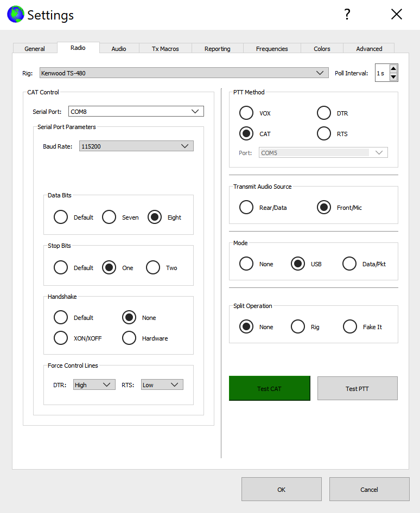Increase Poll Interval with up arrow
The image size is (420, 513).
393,69
